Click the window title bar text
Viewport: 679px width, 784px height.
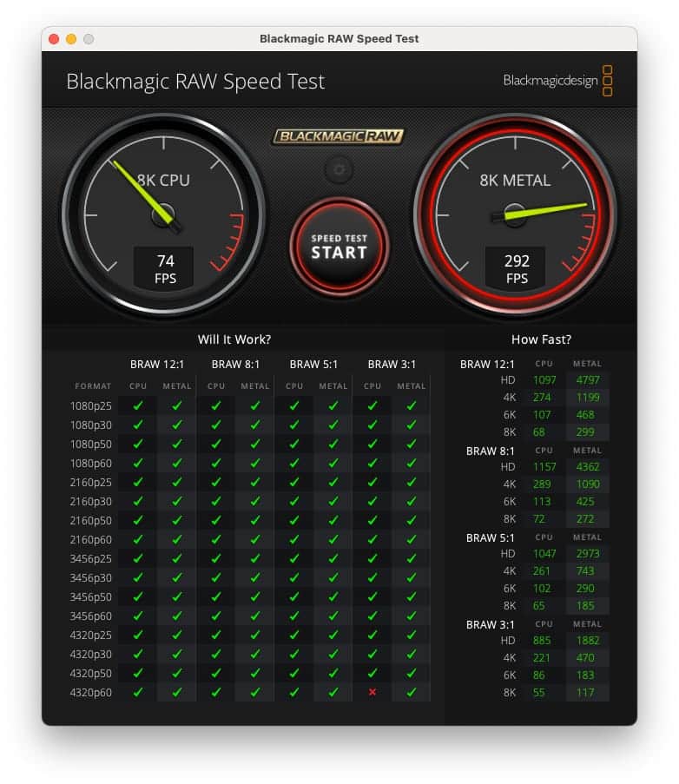pos(339,38)
